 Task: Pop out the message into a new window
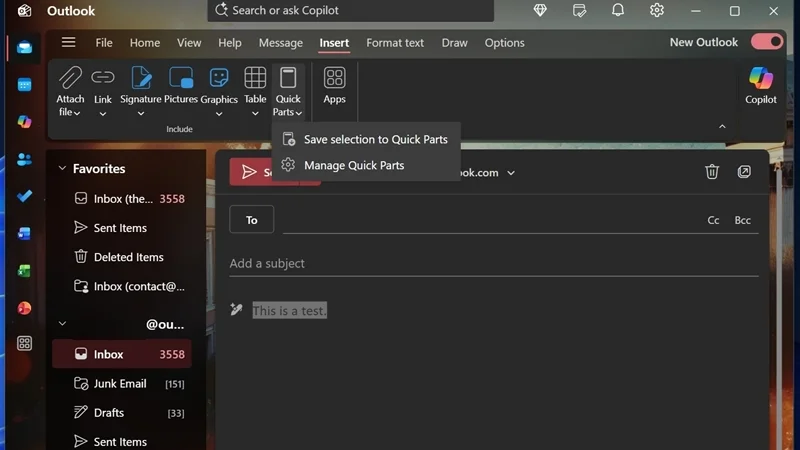(x=744, y=172)
